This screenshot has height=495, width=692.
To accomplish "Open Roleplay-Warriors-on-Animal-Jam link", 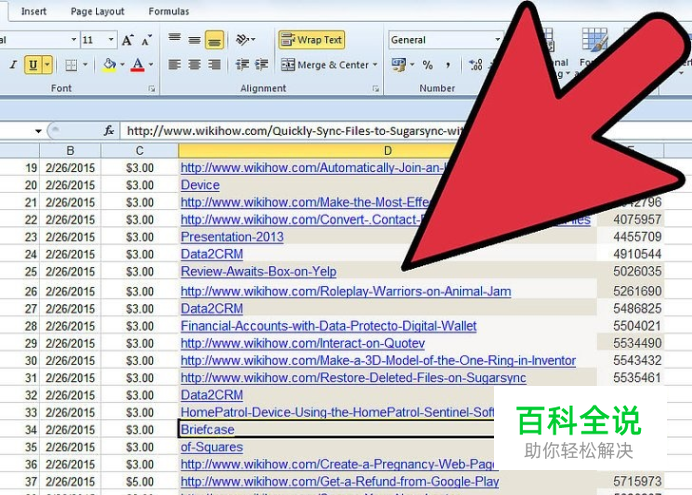I will pos(346,292).
